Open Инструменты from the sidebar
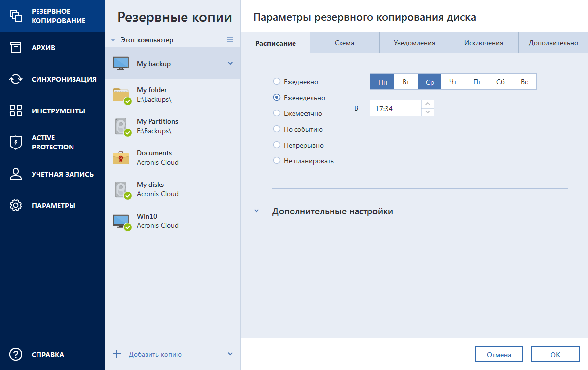 pyautogui.click(x=16, y=111)
